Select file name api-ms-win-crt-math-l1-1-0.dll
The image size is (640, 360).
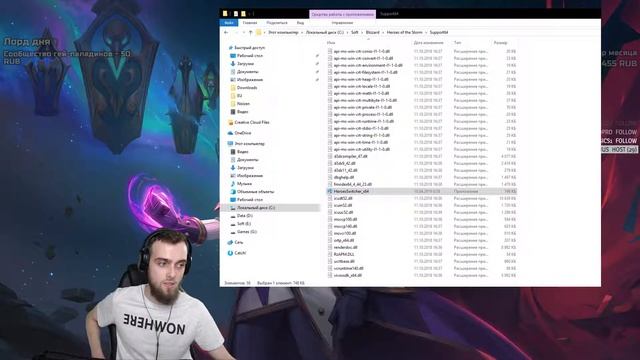(x=361, y=93)
